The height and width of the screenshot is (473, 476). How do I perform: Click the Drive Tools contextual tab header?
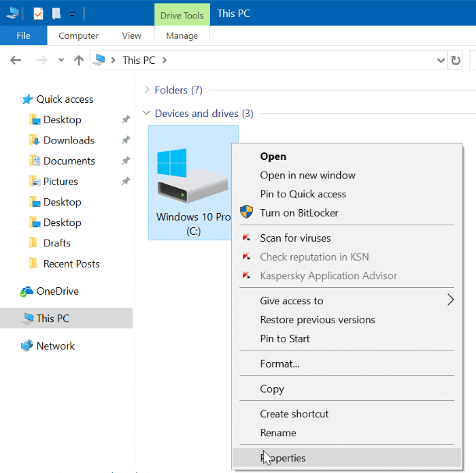tap(182, 15)
